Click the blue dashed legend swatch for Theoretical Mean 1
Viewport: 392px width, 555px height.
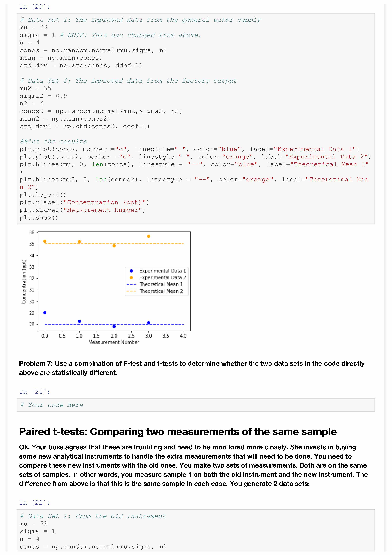pyautogui.click(x=131, y=285)
